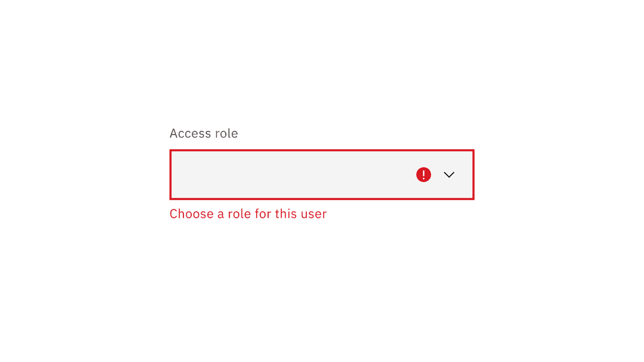Click the red outline of the select box
Viewport: 644px width, 362px height.
pos(321,150)
